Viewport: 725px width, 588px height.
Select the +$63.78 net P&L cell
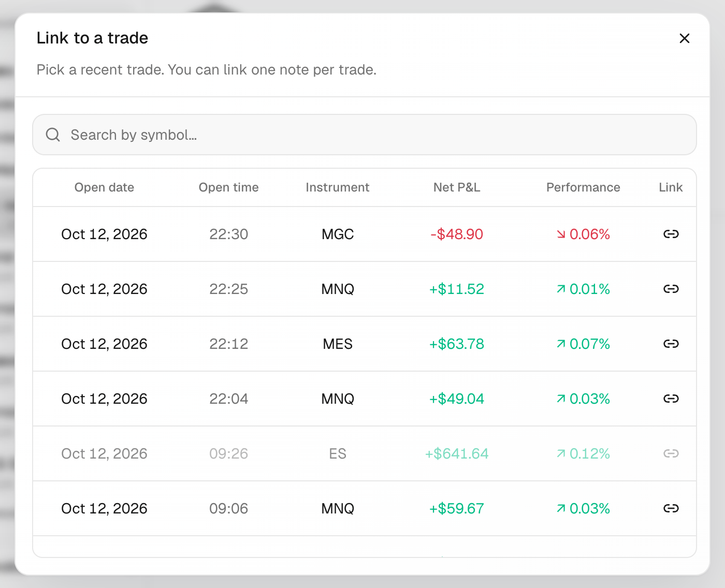[x=457, y=344]
